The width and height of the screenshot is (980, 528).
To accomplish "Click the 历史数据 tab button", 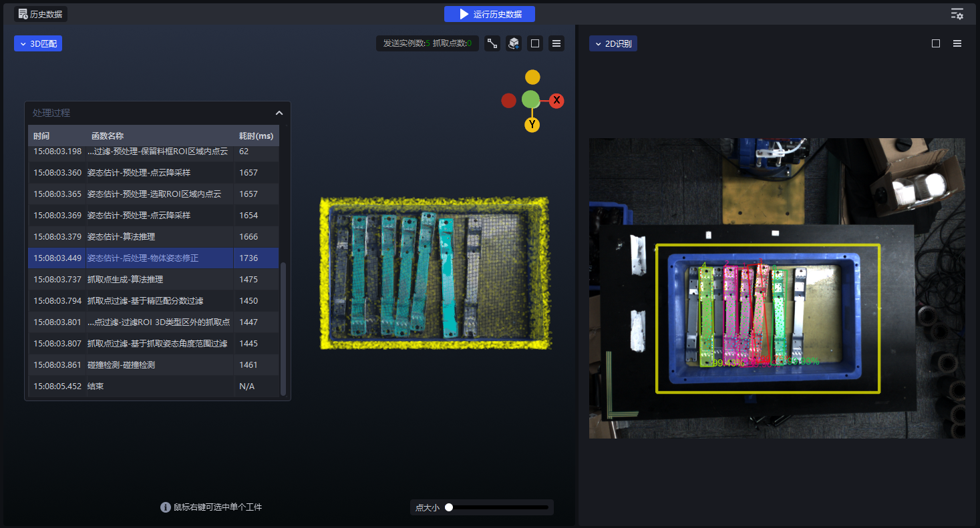I will tap(41, 14).
